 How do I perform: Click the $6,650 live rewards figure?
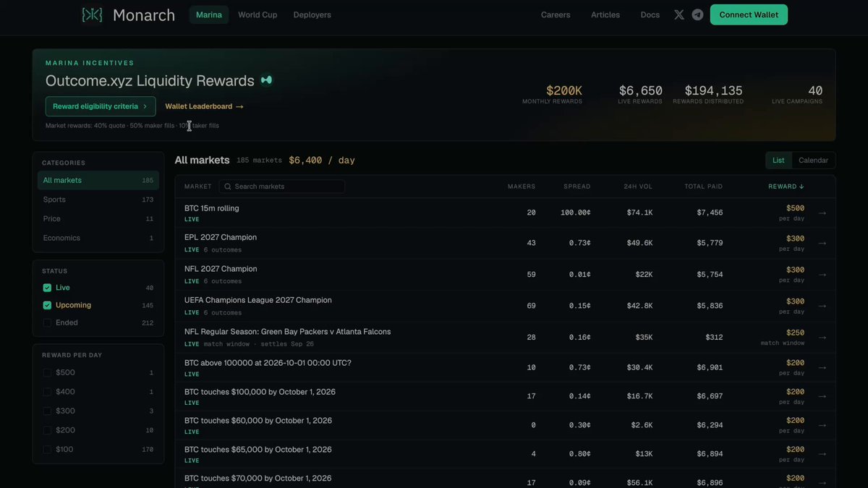click(x=641, y=91)
